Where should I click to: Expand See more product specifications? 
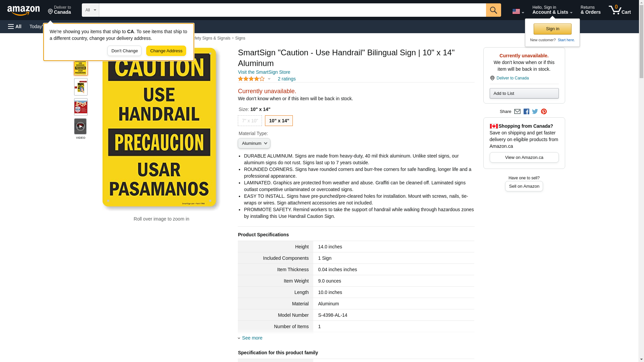point(252,338)
